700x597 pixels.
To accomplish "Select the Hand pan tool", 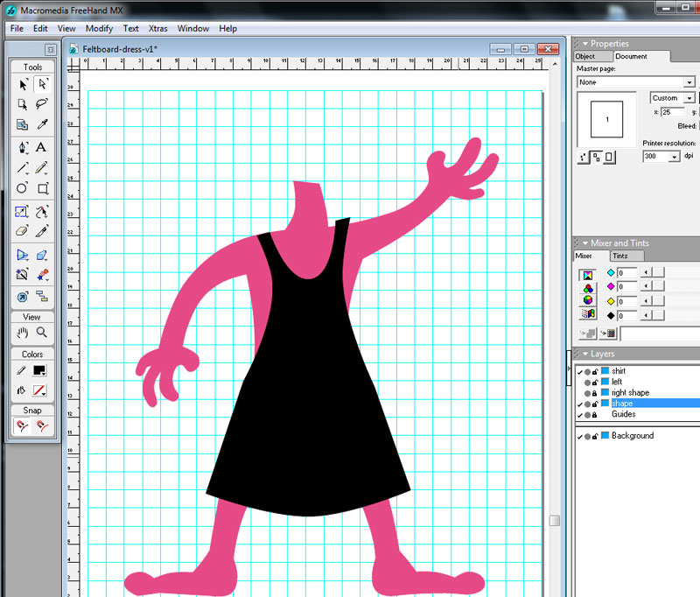I will (22, 333).
